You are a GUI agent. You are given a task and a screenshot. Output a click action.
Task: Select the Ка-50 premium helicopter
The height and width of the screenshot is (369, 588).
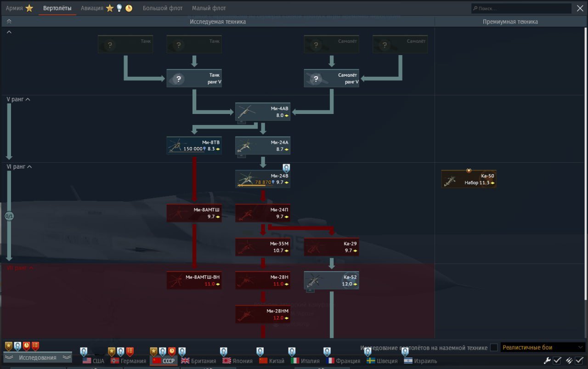[x=469, y=179]
